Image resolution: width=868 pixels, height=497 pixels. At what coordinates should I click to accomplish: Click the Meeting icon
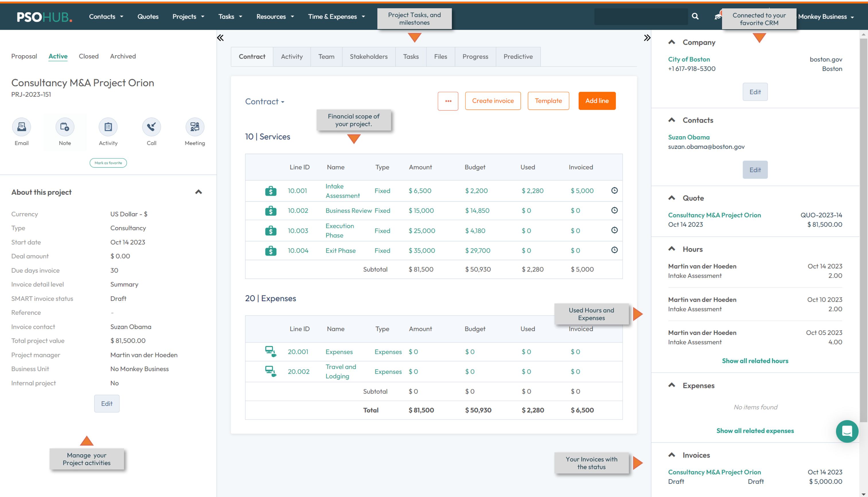195,127
